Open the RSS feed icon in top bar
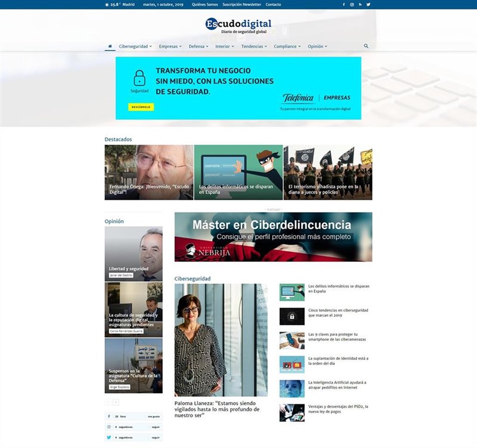The width and height of the screenshot is (477, 448). (x=360, y=5)
